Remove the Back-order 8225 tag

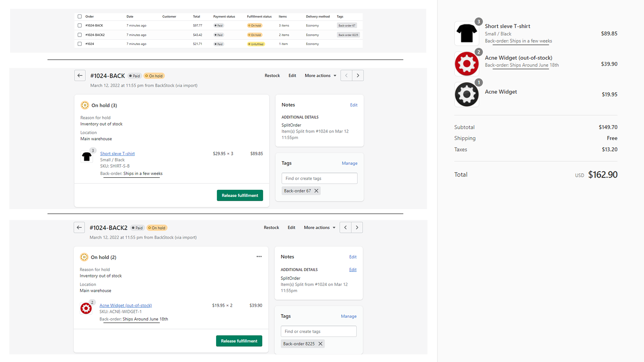click(x=320, y=344)
